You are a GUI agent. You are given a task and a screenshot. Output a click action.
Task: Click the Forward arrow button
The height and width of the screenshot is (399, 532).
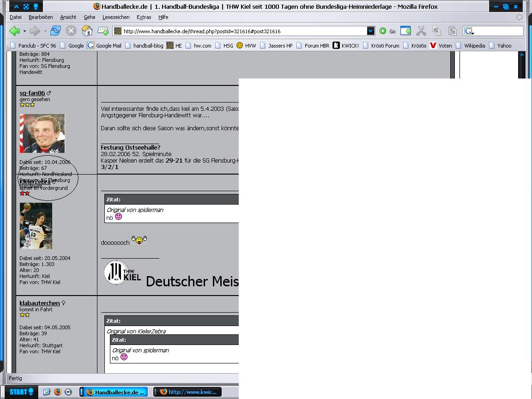click(35, 31)
